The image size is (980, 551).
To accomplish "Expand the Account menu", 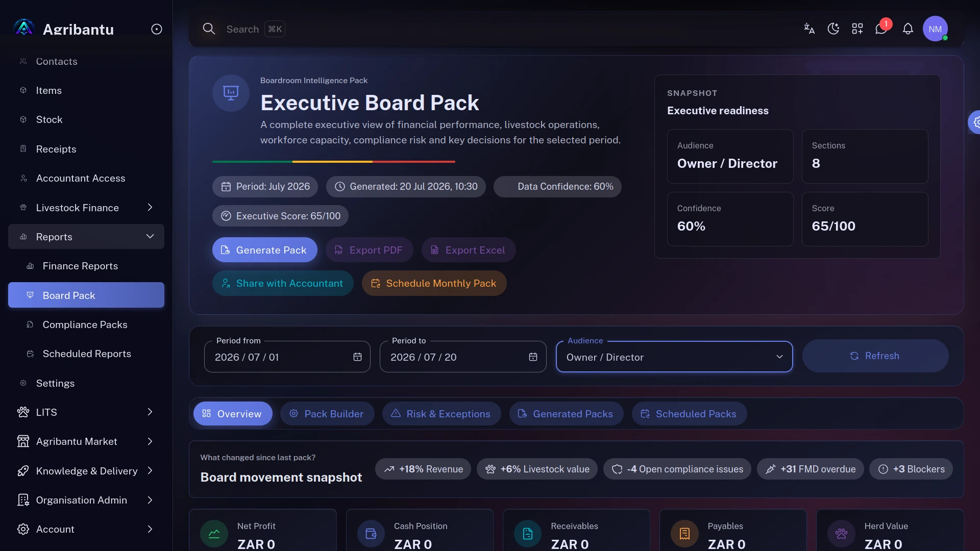I will (x=86, y=529).
